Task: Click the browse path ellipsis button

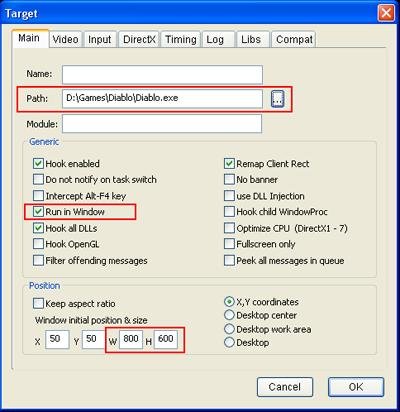Action: [278, 99]
